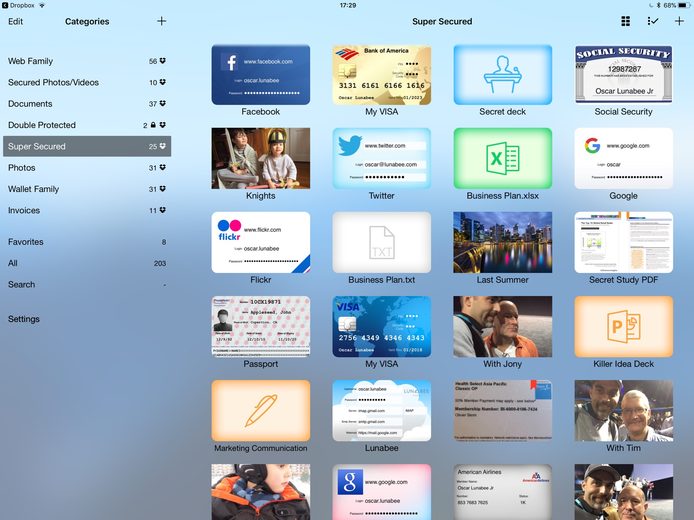694x520 pixels.
Task: View the Knights photo
Action: click(x=261, y=158)
